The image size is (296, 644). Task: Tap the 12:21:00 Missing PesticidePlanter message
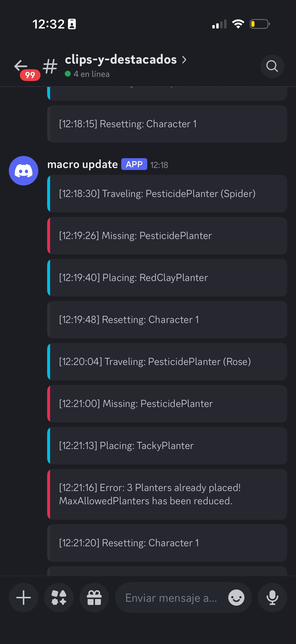point(167,404)
